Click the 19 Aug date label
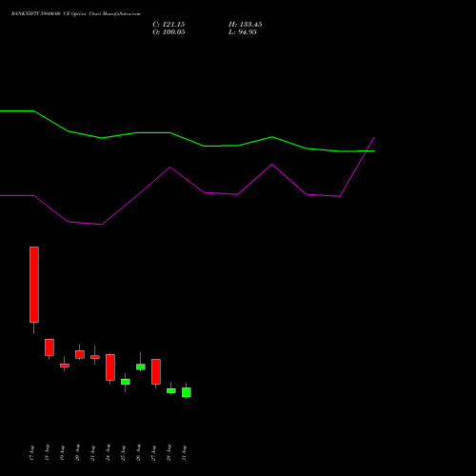Screen dimensions: 476x476 click(62, 453)
